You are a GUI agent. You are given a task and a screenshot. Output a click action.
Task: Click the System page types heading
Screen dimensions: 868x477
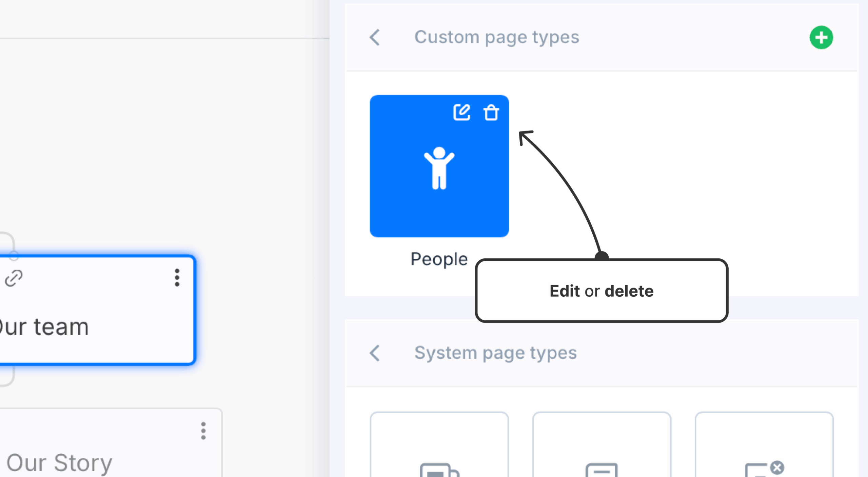click(495, 353)
